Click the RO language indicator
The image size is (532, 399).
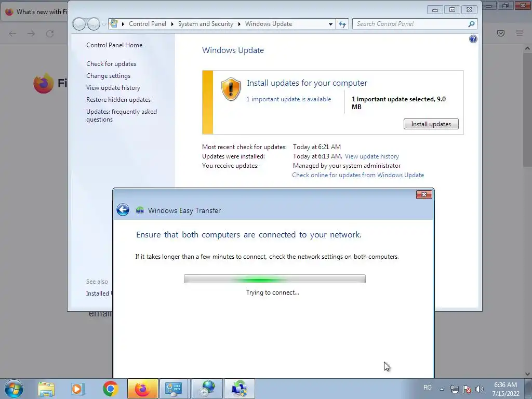pos(428,388)
